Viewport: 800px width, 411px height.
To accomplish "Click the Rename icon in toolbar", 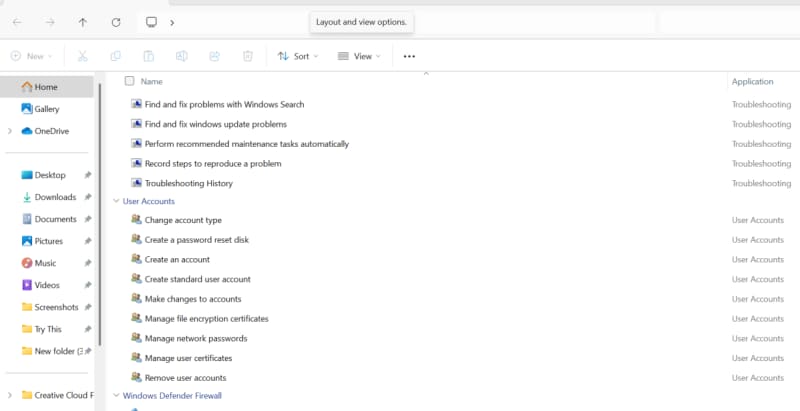I will [182, 56].
